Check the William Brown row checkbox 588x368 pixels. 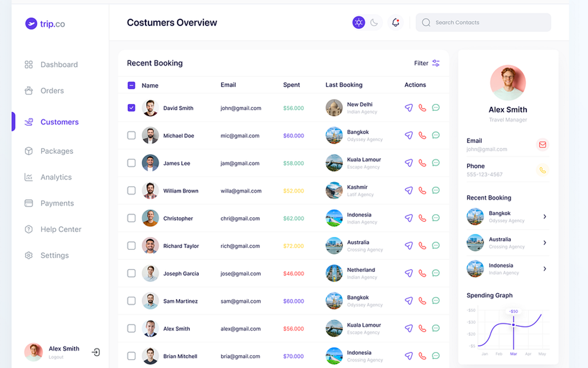131,190
